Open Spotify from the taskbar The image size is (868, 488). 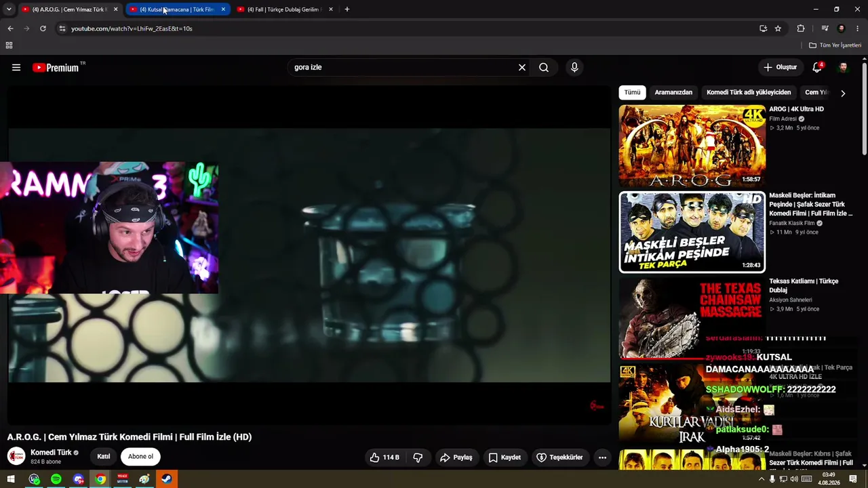point(56,479)
